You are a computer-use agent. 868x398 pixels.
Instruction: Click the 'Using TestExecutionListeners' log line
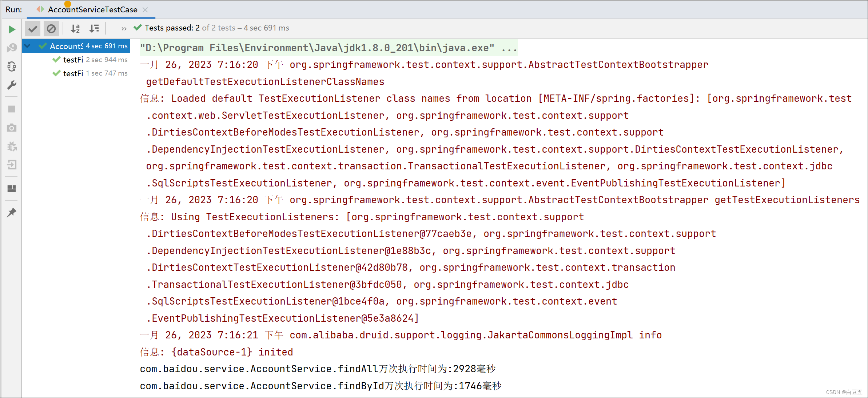coord(362,217)
